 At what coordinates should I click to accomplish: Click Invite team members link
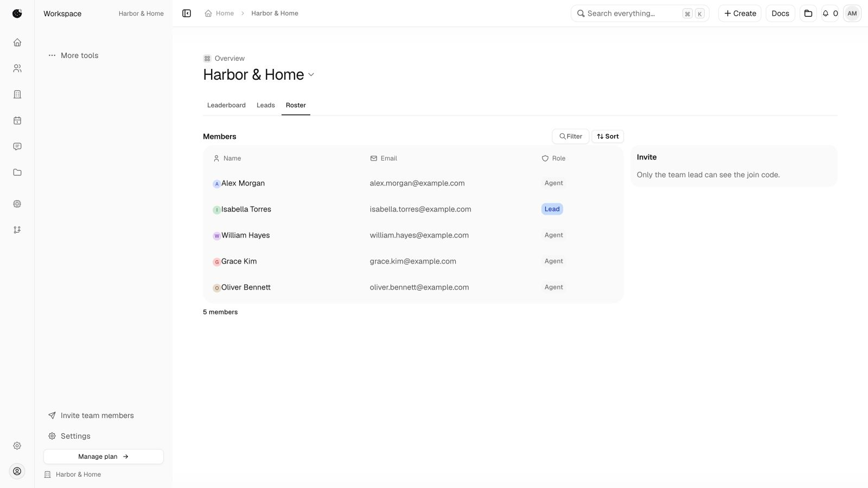pos(91,415)
